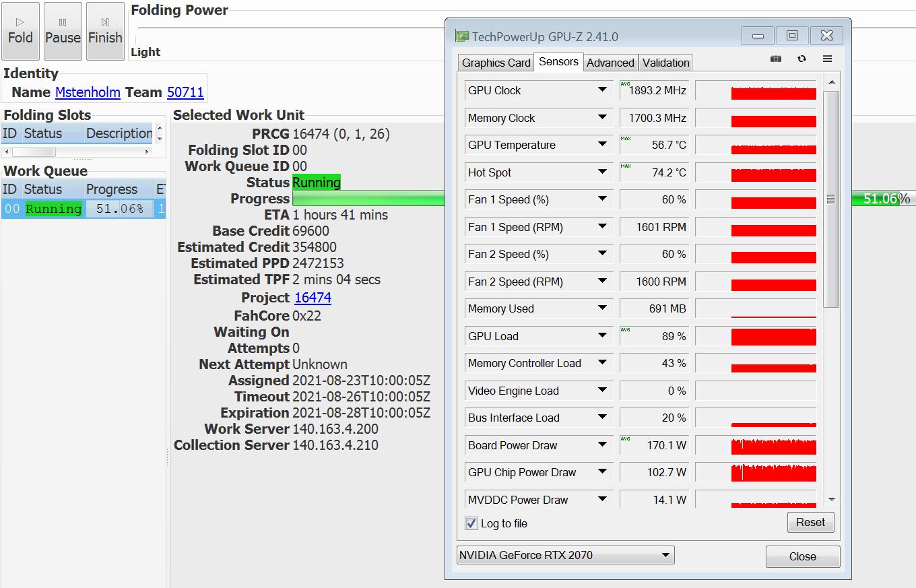The width and height of the screenshot is (916, 588).
Task: Open the GPU Chip Power Draw dropdown
Action: click(602, 472)
